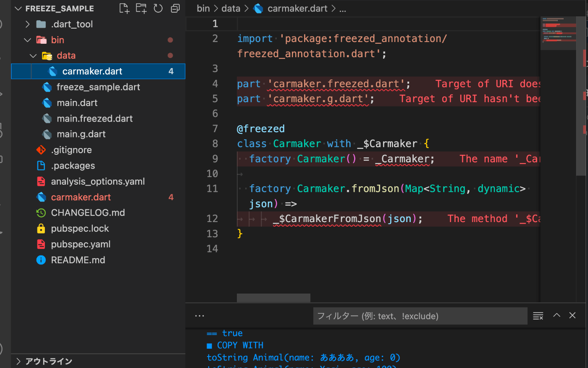Click the editor horizontal scrollbar thumb
Image resolution: width=588 pixels, height=368 pixels.
click(x=273, y=298)
